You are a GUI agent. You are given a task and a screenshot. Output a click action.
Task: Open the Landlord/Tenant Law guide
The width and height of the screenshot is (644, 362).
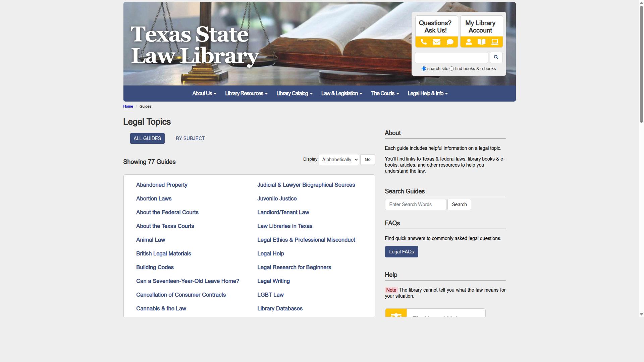point(283,213)
